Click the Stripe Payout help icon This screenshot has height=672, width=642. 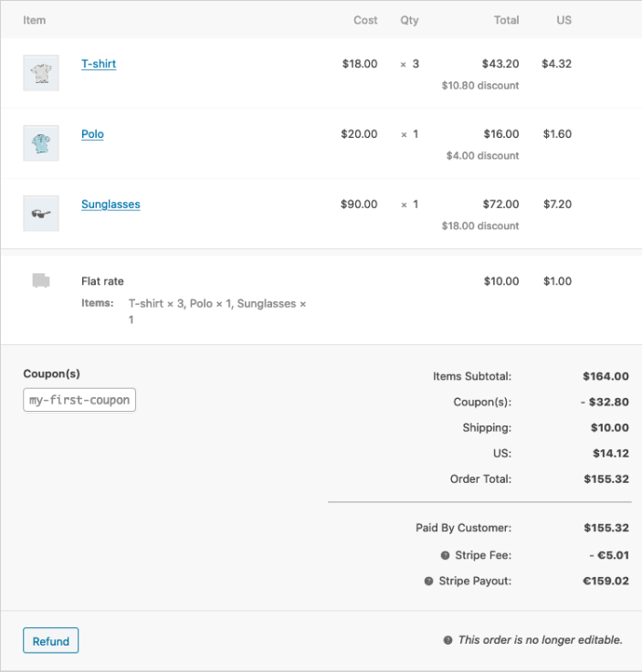tap(428, 581)
